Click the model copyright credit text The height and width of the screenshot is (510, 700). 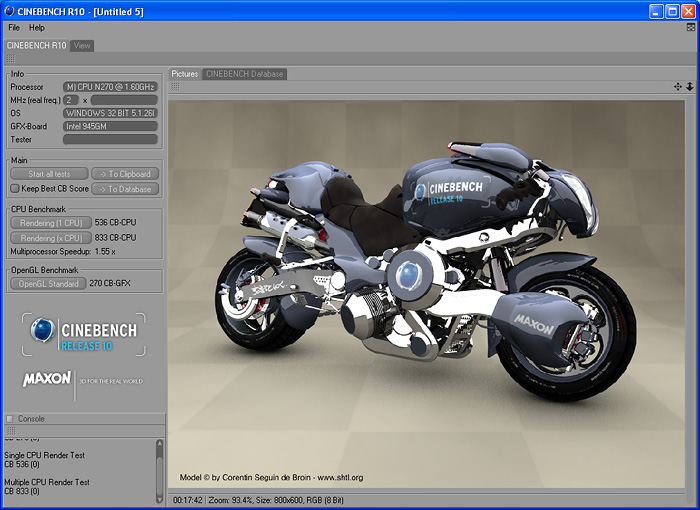pos(271,477)
